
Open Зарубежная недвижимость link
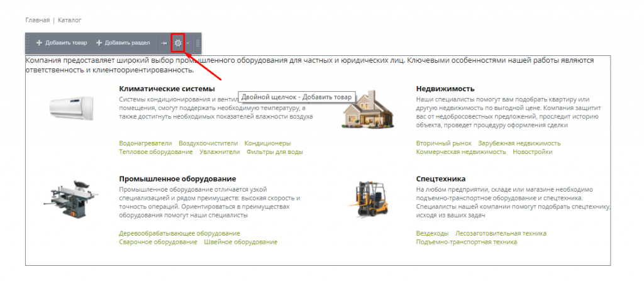click(x=519, y=143)
